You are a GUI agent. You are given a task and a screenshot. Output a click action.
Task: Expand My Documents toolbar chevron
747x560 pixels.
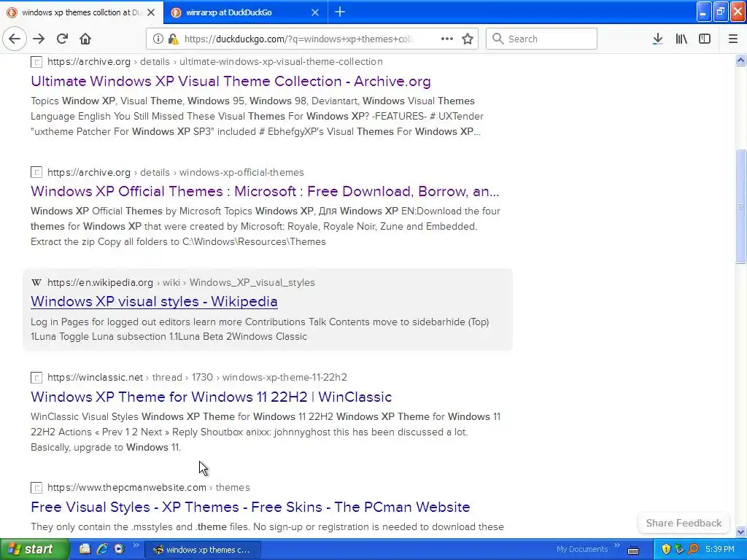617,545
